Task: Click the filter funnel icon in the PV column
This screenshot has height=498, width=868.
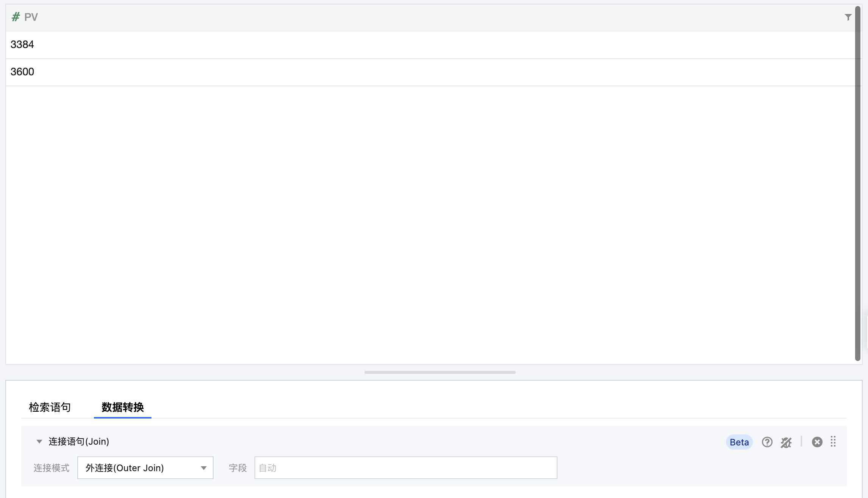Action: (x=848, y=17)
